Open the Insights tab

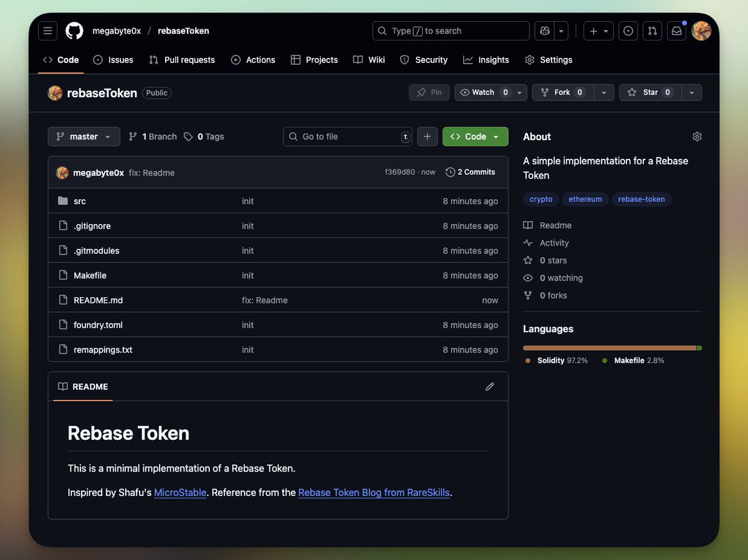click(486, 60)
